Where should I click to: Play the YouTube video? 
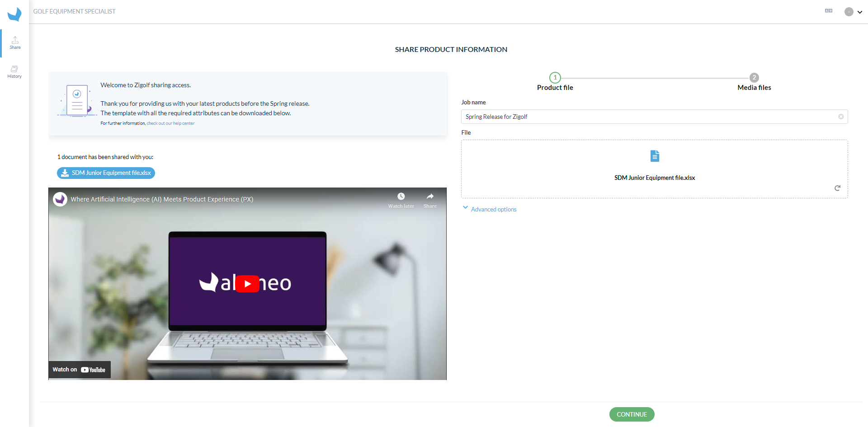coord(247,284)
